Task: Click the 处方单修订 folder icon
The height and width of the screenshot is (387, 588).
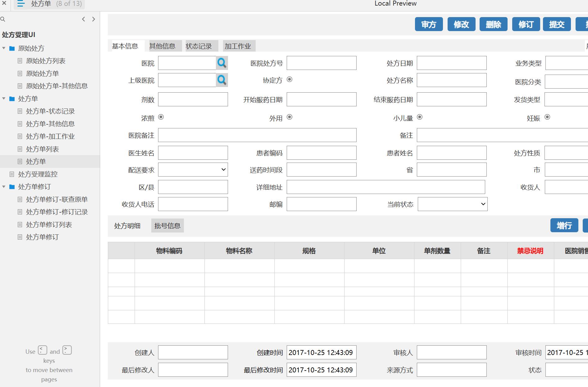Action: tap(12, 187)
